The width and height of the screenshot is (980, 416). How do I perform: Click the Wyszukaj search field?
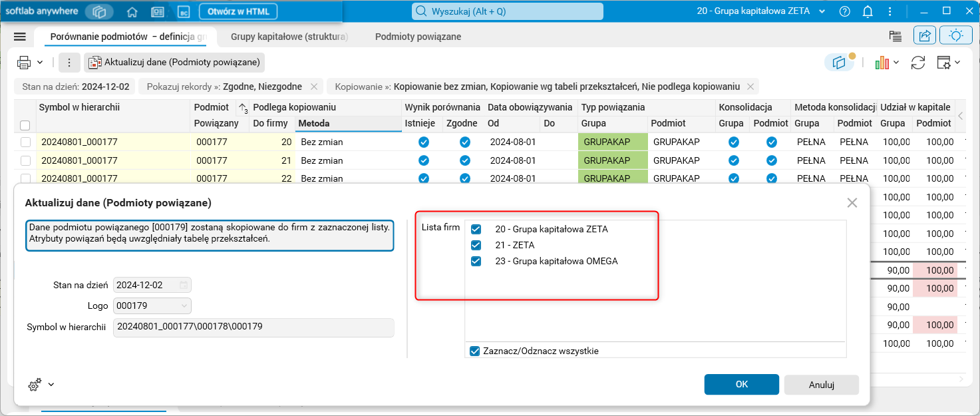(507, 11)
